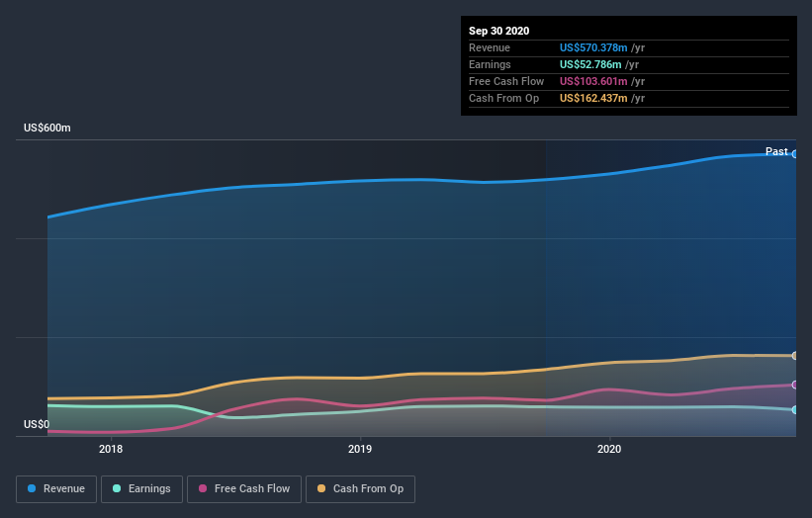The image size is (812, 518).
Task: Select the Free Cash Flow endpoint marker
Action: pos(795,385)
